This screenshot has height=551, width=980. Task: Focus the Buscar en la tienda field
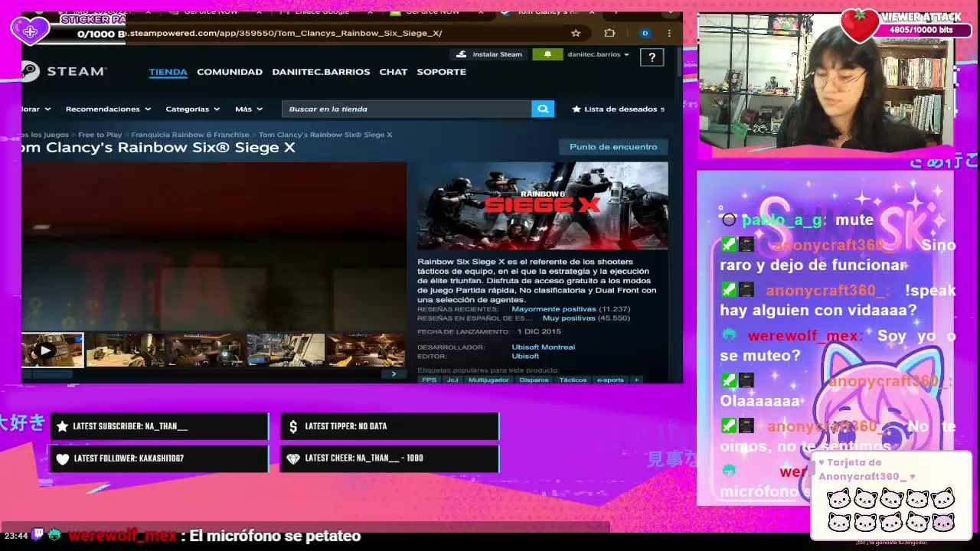407,109
